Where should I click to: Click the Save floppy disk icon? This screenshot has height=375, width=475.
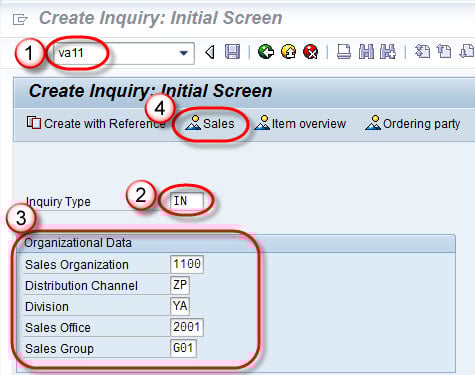232,52
